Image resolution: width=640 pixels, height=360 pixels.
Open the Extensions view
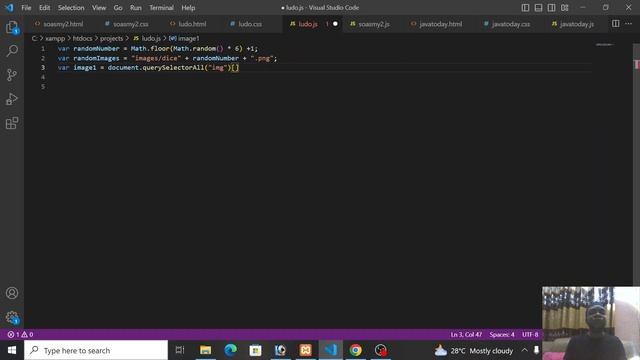[x=12, y=123]
